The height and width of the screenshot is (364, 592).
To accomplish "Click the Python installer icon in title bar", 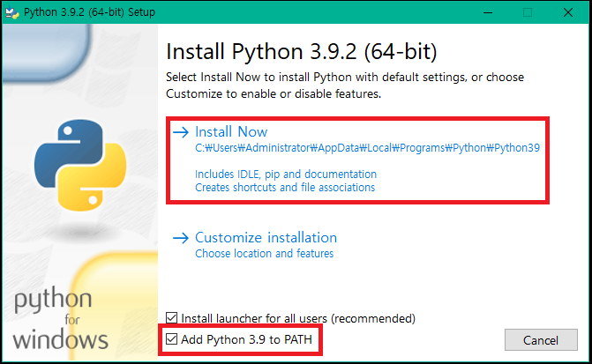I will click(x=12, y=12).
